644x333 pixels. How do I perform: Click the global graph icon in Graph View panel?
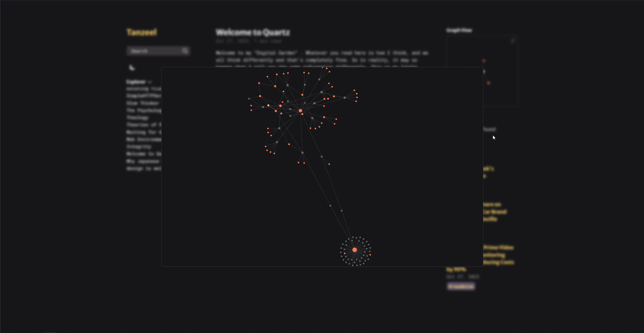coord(512,41)
